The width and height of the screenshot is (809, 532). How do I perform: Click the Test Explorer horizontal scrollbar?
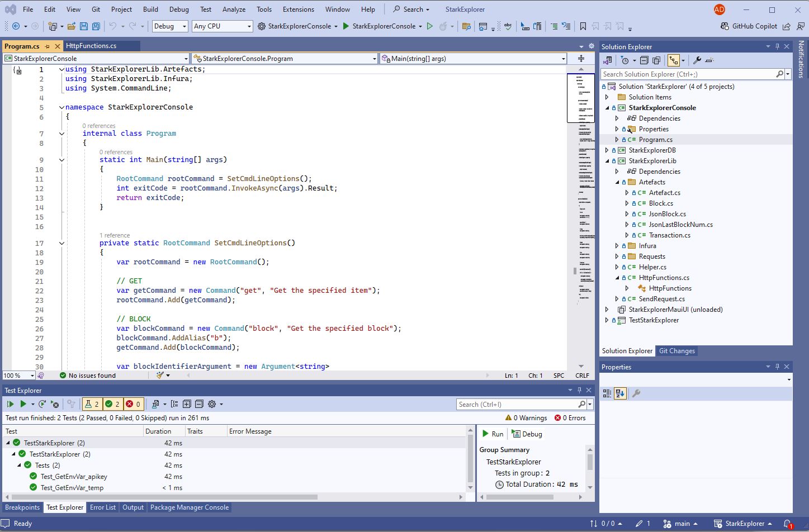164,497
